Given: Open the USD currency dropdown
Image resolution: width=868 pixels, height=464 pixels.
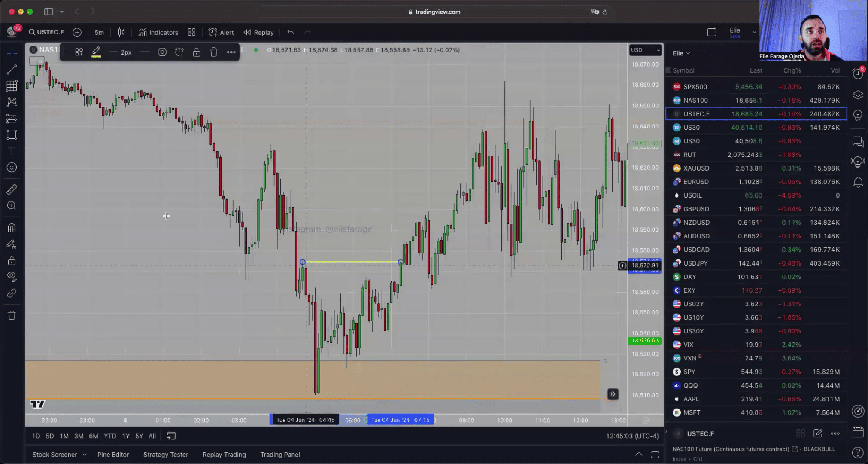Looking at the screenshot, I should click(x=645, y=50).
